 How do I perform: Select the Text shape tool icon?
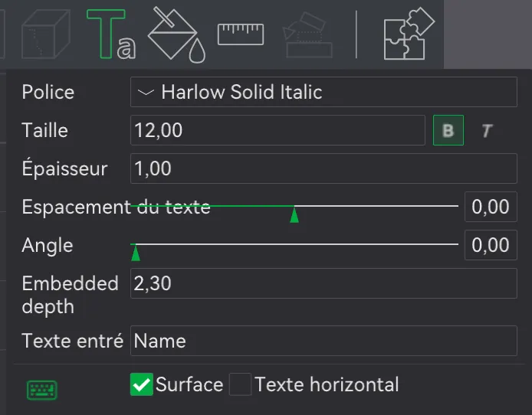coord(111,34)
